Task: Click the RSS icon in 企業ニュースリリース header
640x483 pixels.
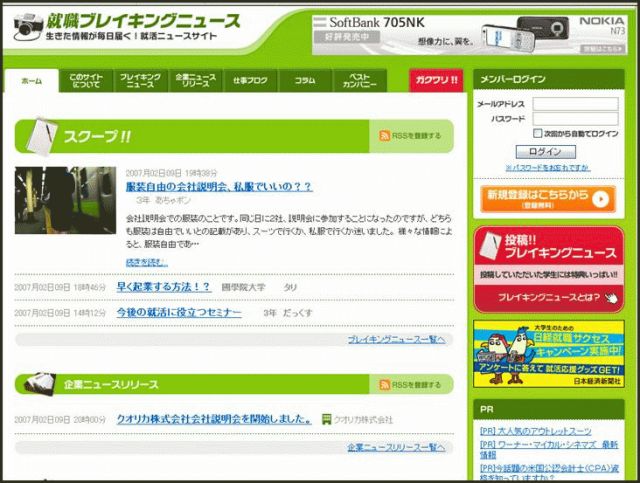Action: 384,385
